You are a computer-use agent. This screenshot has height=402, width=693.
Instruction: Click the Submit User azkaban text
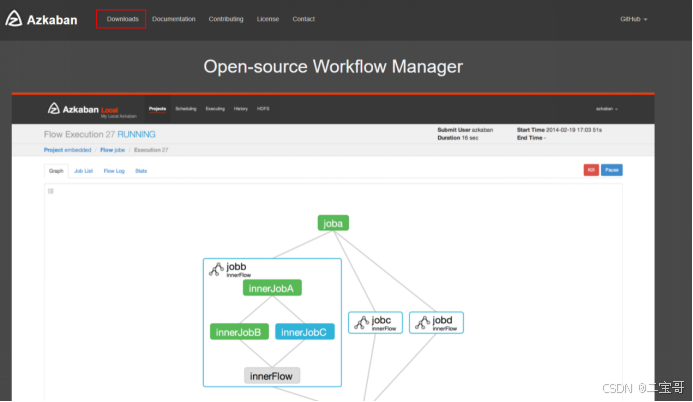coord(465,130)
